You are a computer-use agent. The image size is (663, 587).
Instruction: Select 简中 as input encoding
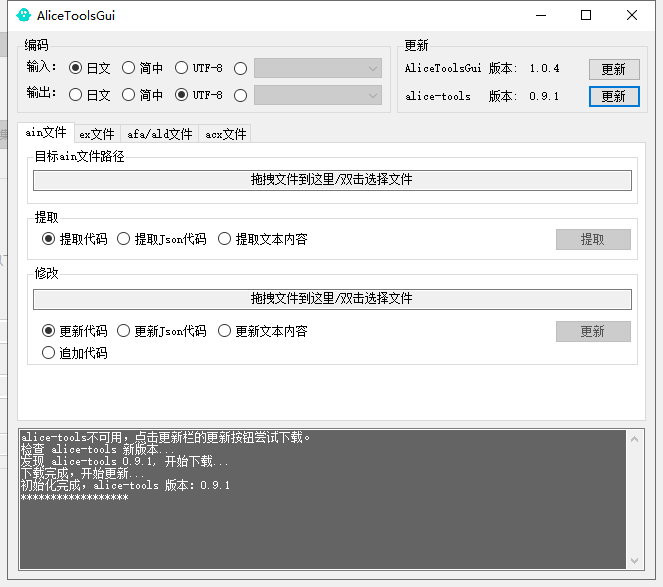[x=142, y=68]
